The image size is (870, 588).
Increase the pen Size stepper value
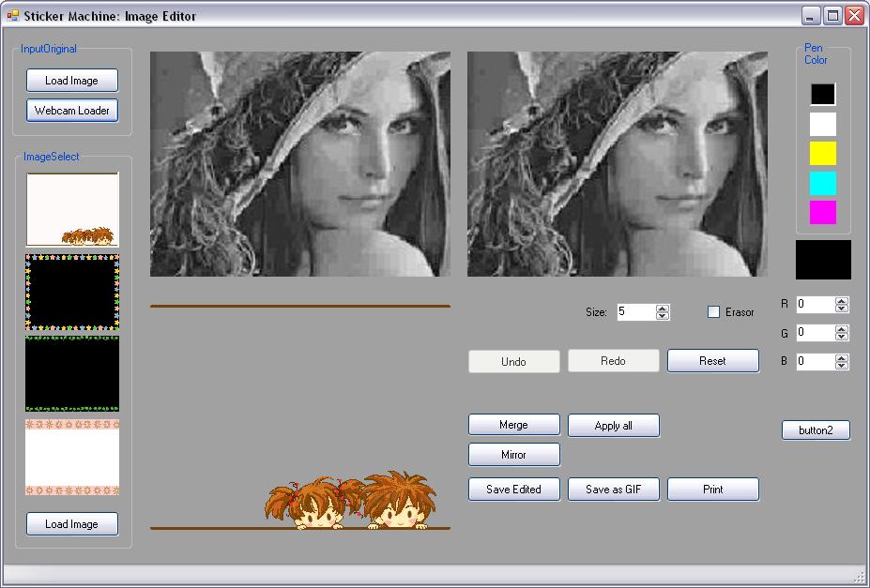pos(663,309)
